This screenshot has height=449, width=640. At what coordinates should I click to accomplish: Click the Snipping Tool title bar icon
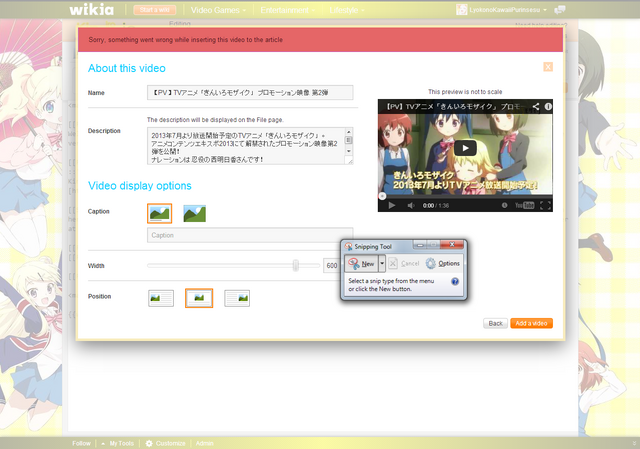[x=348, y=247]
